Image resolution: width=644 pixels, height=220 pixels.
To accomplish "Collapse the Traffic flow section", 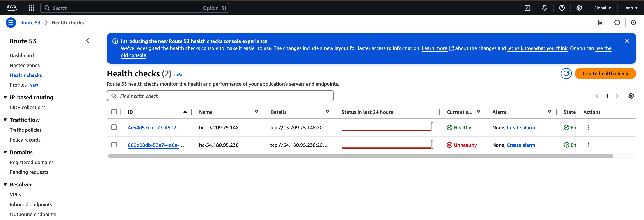I will tap(5, 120).
